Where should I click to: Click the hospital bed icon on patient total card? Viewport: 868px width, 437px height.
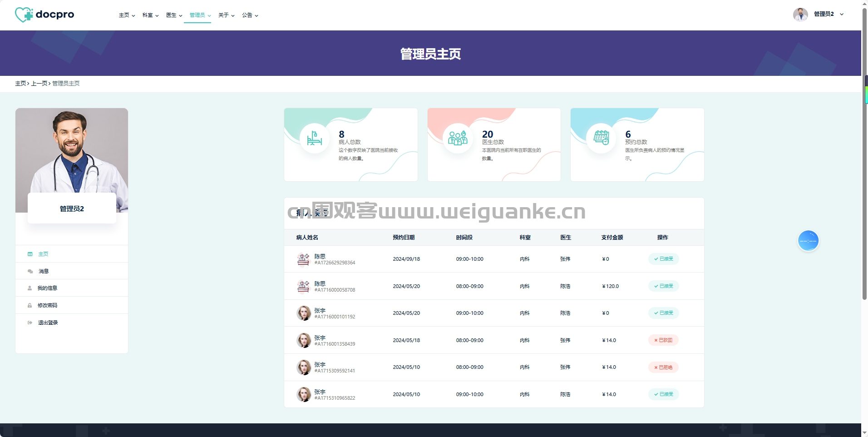point(314,138)
